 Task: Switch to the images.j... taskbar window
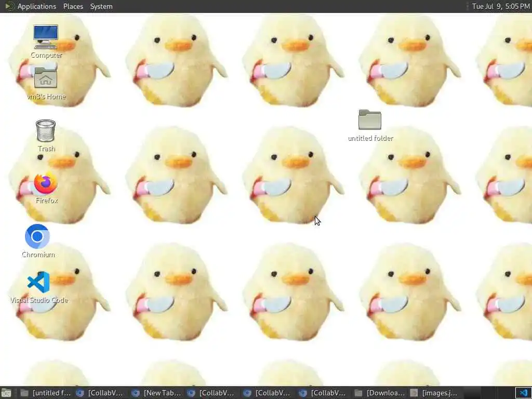tap(435, 393)
